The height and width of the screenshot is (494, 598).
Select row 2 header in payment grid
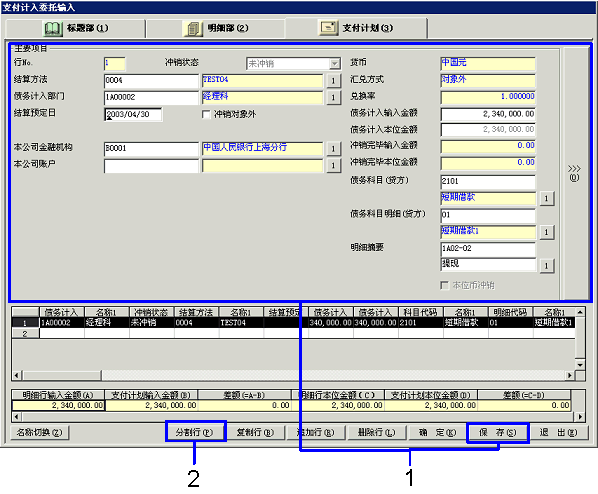point(25,334)
